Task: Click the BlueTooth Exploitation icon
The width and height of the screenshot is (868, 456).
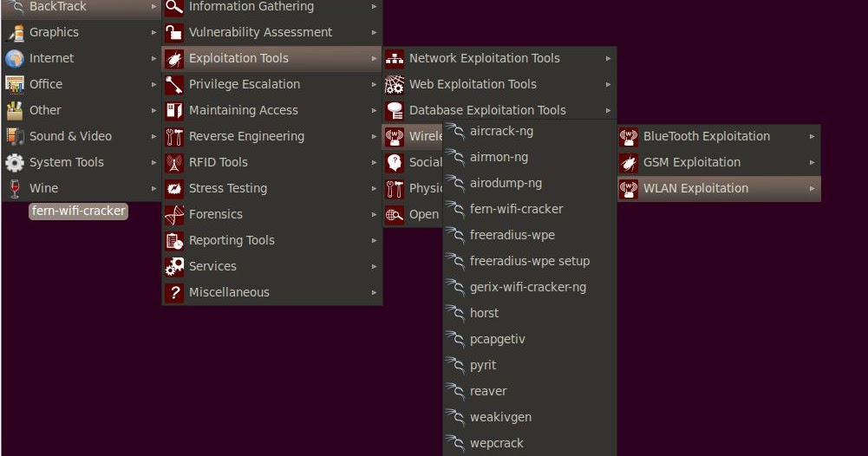Action: pos(629,136)
